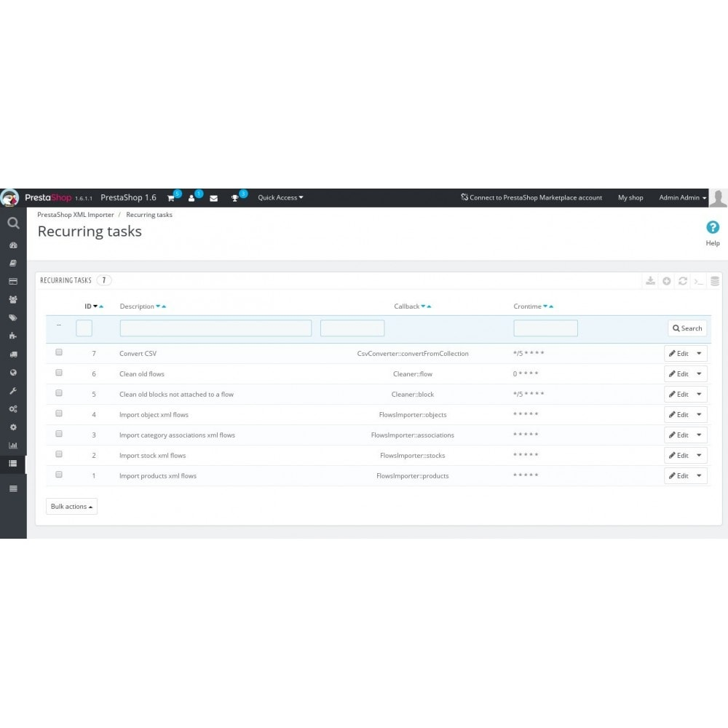Click the Refresh list icon
Image resolution: width=728 pixels, height=728 pixels.
pos(683,281)
